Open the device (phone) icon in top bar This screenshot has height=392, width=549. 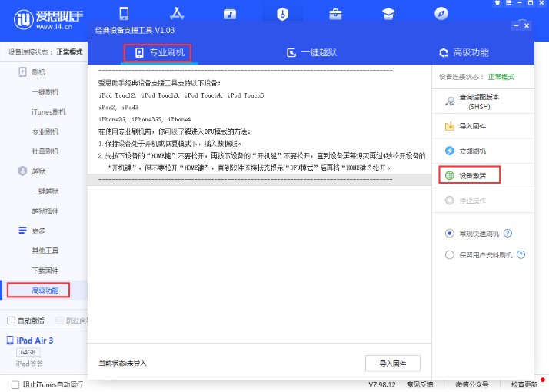125,14
